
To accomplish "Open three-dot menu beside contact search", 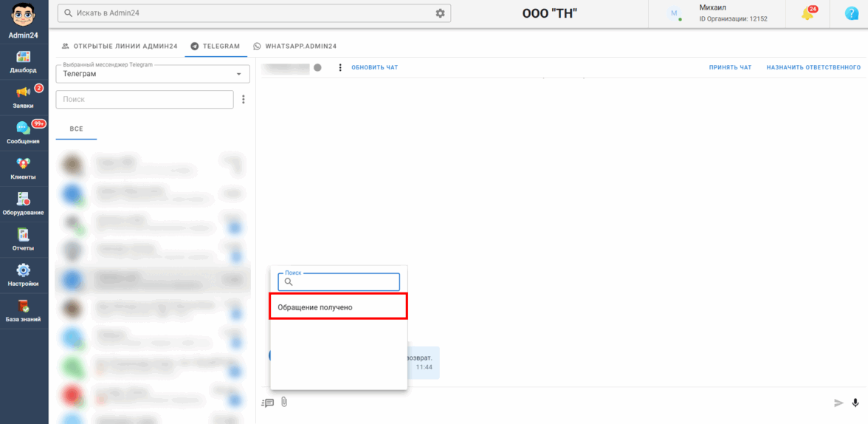I will click(244, 100).
